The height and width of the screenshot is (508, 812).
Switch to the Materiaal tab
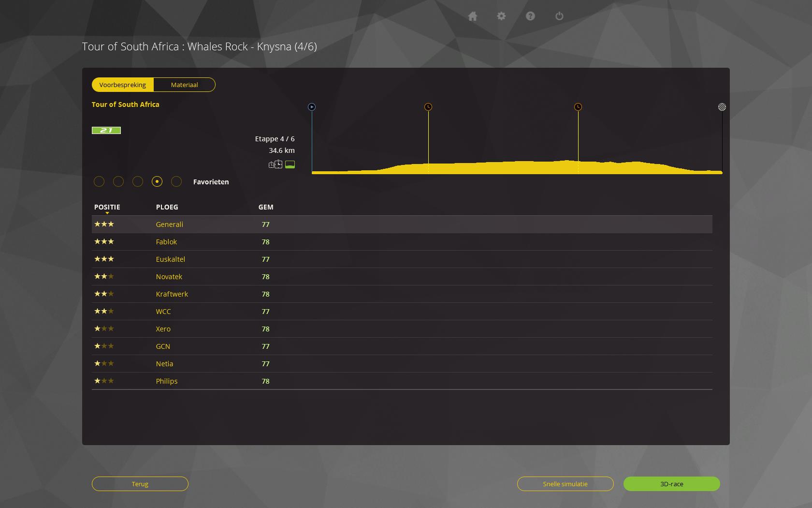pyautogui.click(x=185, y=85)
